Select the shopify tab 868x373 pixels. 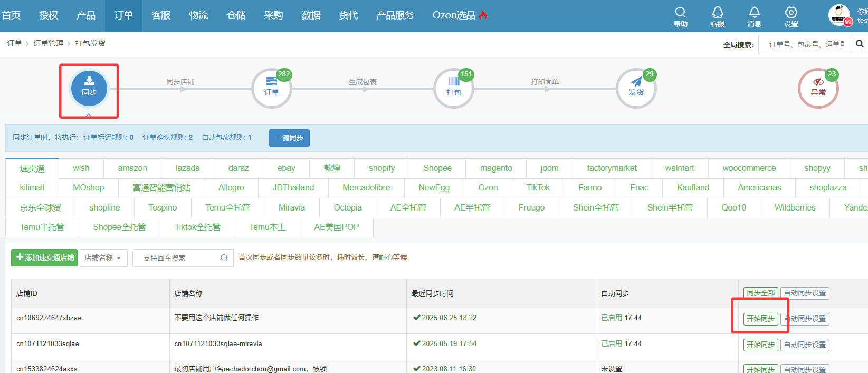click(382, 168)
